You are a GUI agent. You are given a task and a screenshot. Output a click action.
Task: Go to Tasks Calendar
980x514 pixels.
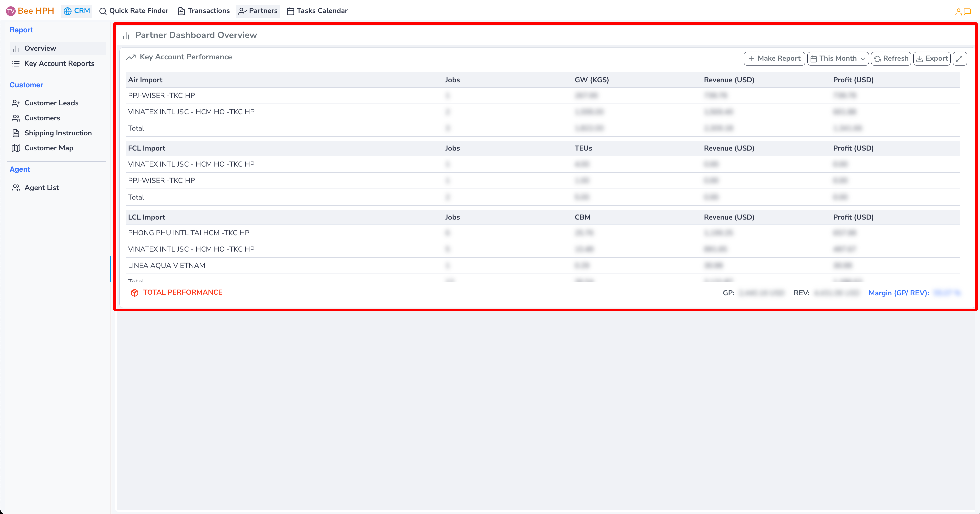click(317, 11)
